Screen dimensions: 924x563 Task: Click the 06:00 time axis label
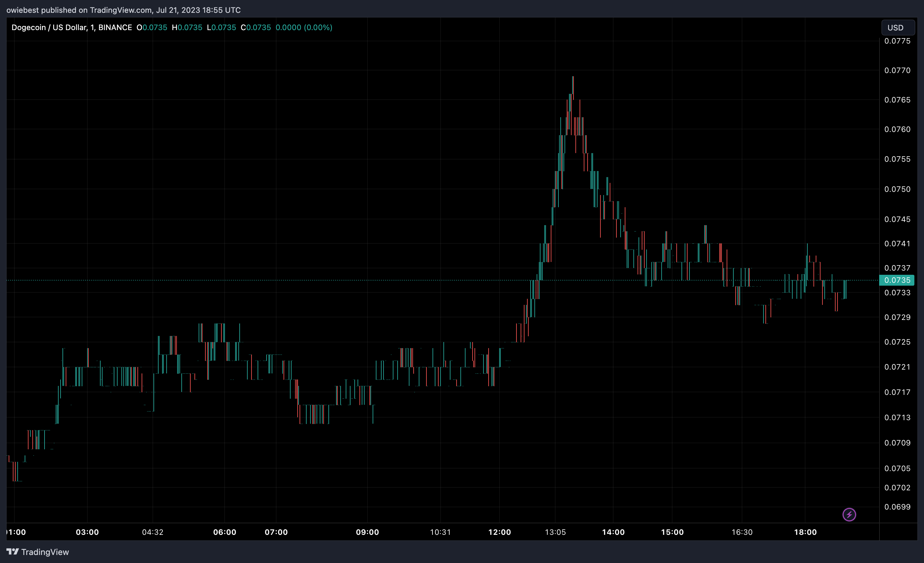(x=225, y=532)
